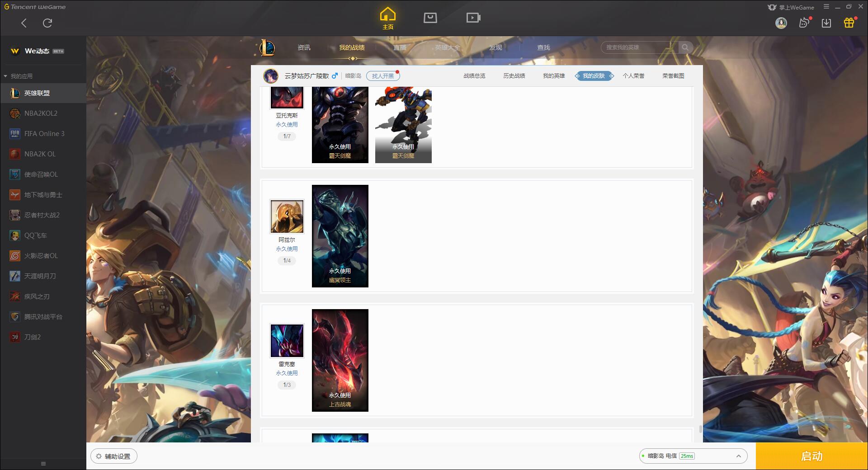This screenshot has width=868, height=470.
Task: Switch to 历史战绩 tab
Action: 514,76
